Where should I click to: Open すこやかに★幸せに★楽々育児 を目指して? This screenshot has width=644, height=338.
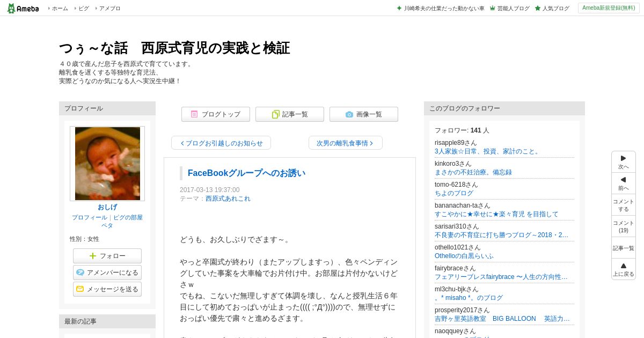tap(496, 214)
